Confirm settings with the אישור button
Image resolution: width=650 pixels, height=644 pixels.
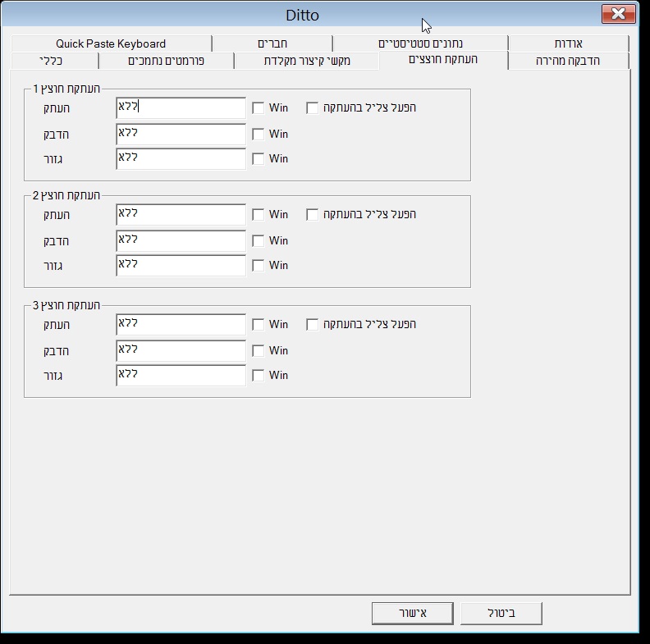413,613
